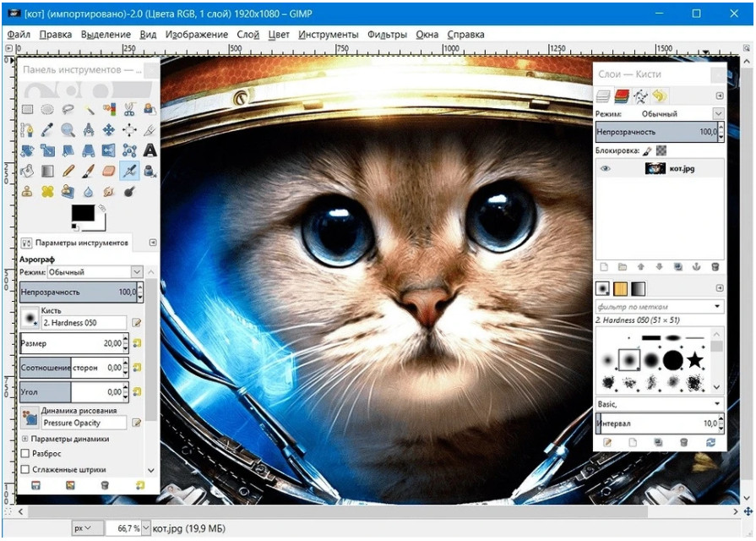Select the Paths pen tool
Image resolution: width=756 pixels, height=541 pixels.
coord(28,130)
